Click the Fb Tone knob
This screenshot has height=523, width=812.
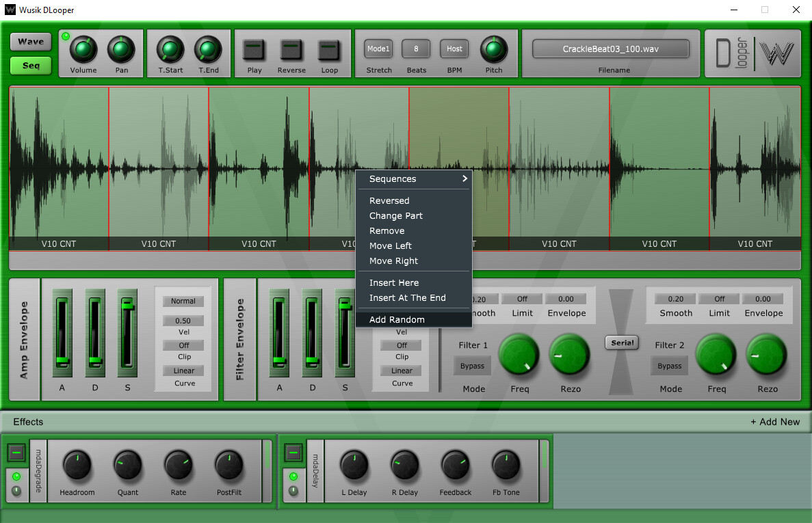pyautogui.click(x=506, y=465)
